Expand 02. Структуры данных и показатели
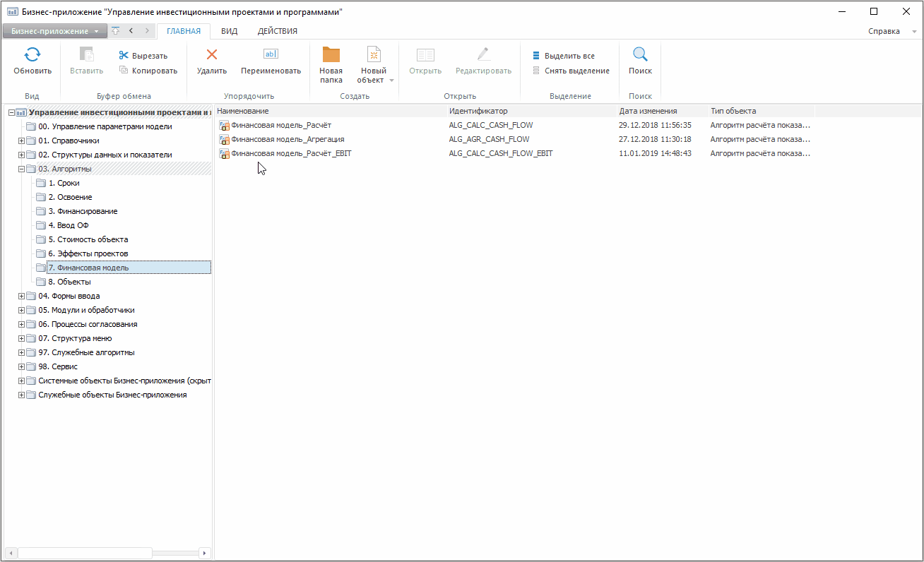Viewport: 924px width, 562px height. tap(21, 155)
